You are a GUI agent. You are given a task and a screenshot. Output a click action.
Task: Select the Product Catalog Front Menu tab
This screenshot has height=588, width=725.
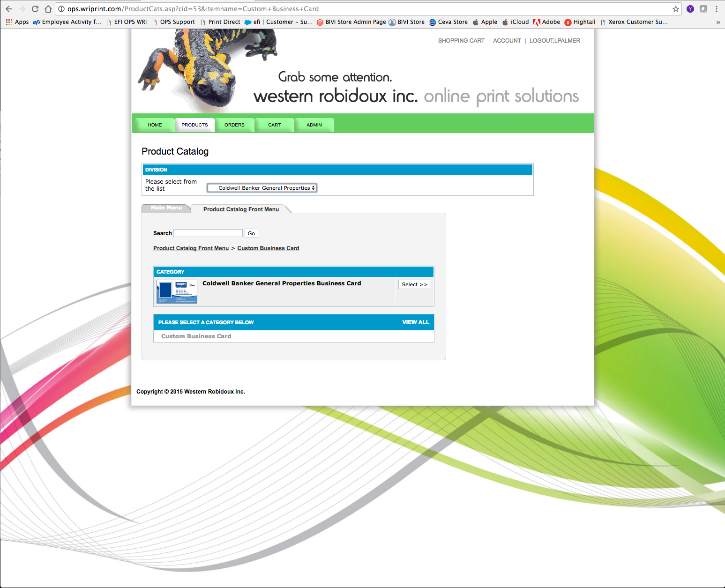(241, 209)
